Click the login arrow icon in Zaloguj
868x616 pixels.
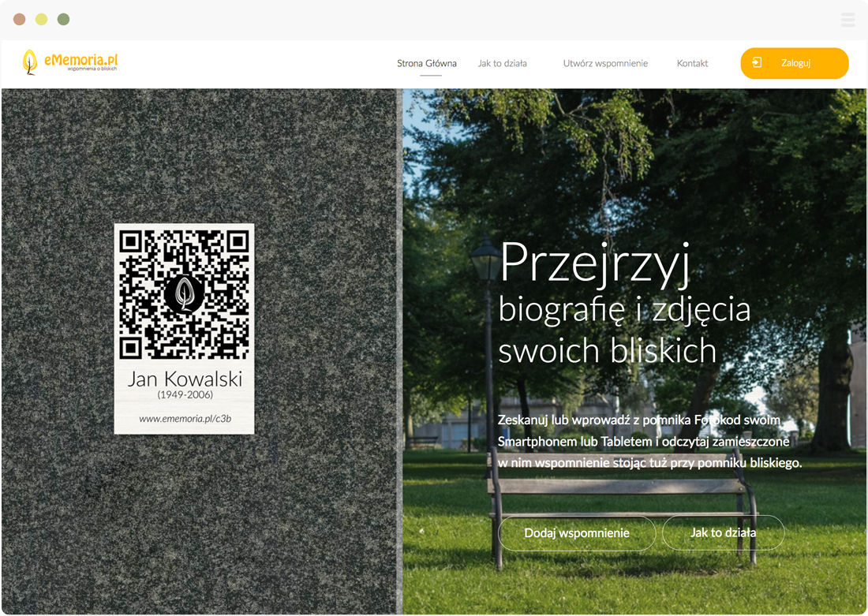point(757,62)
